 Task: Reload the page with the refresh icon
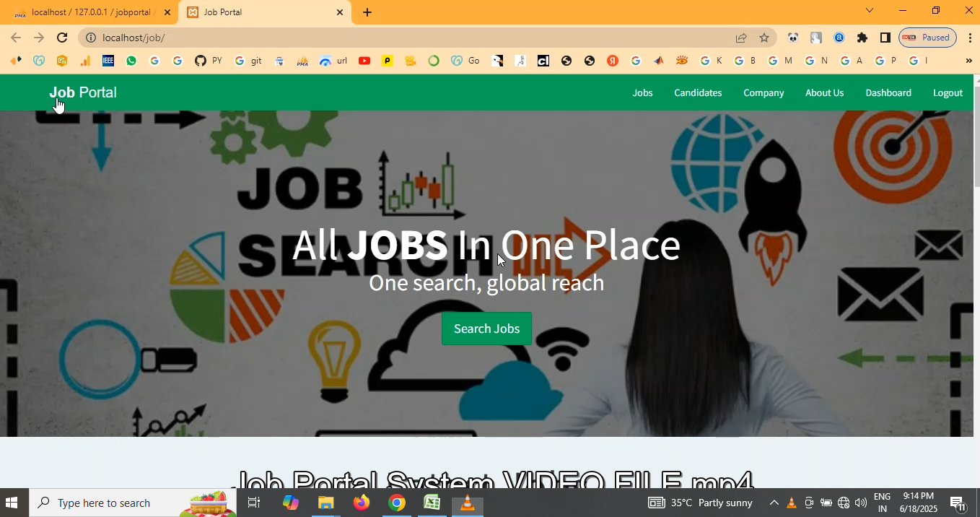point(62,38)
